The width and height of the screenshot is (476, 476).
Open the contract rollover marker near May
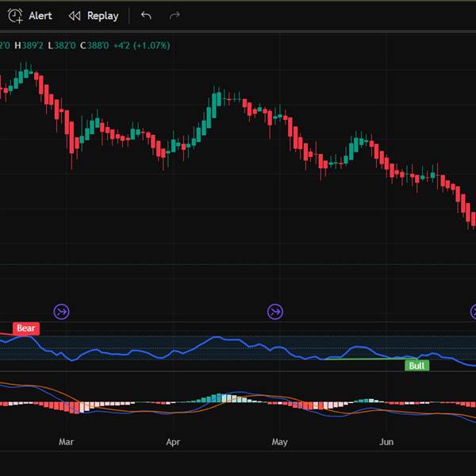pos(275,312)
